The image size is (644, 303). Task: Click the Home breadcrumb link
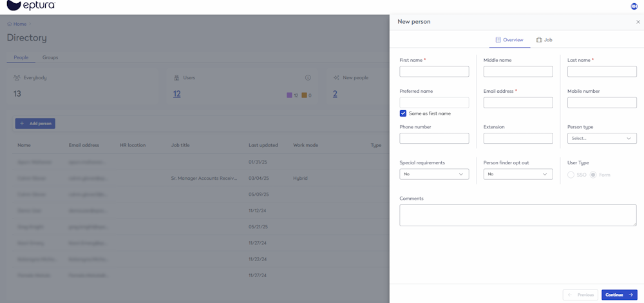[20, 24]
